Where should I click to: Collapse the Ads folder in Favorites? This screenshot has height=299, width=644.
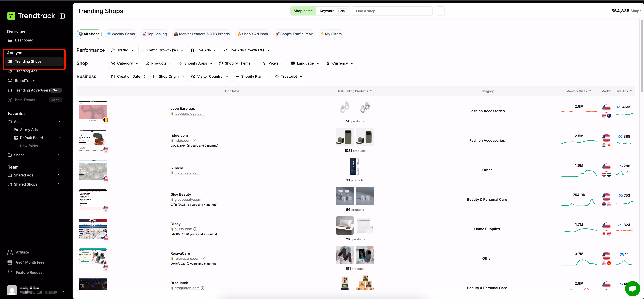[59, 122]
